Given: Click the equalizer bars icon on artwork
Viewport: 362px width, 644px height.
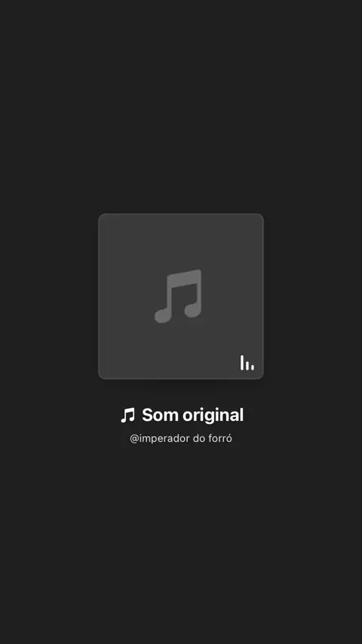Looking at the screenshot, I should [247, 363].
